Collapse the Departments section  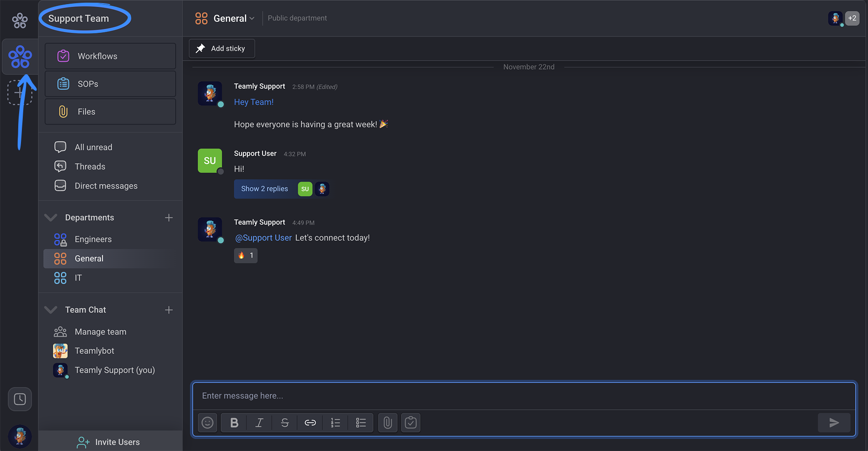(51, 217)
